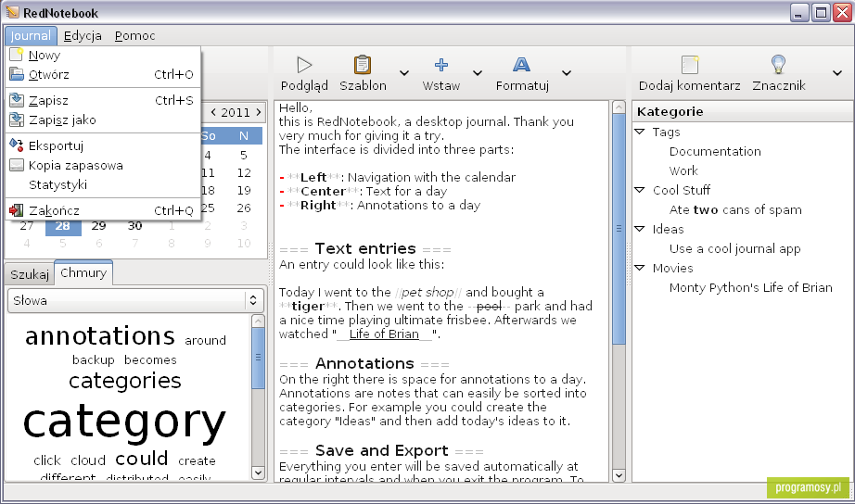Click the editor vertical scrollbar thumb

619,229
